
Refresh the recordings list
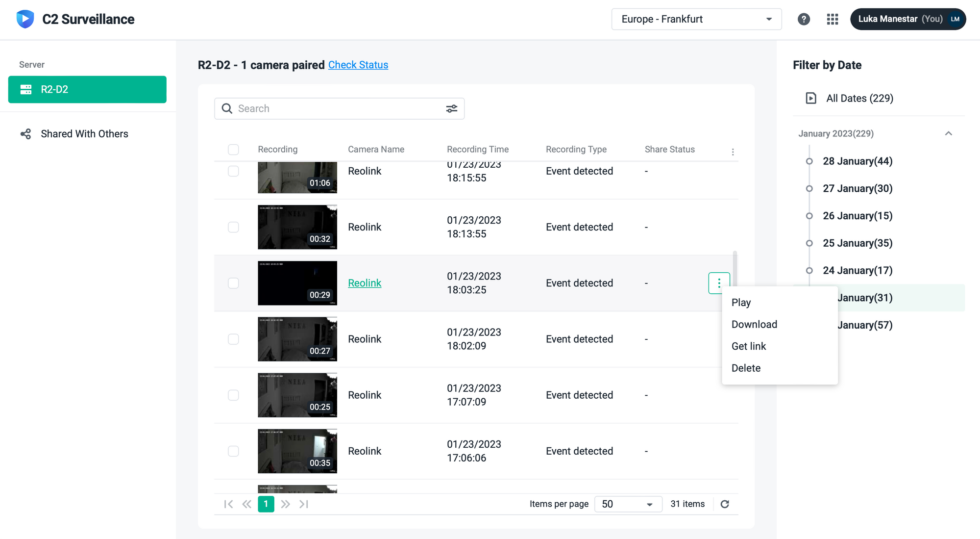[x=725, y=504]
